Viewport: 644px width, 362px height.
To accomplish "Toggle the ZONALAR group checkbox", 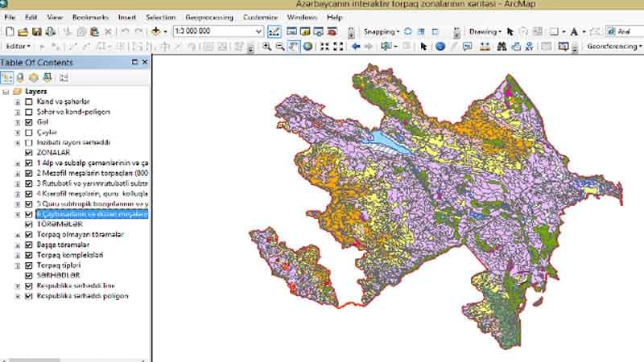I will pos(29,153).
